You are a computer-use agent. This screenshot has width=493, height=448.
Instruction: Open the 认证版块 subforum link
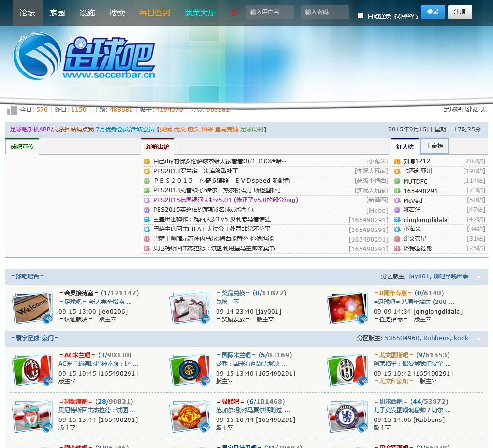click(x=76, y=319)
